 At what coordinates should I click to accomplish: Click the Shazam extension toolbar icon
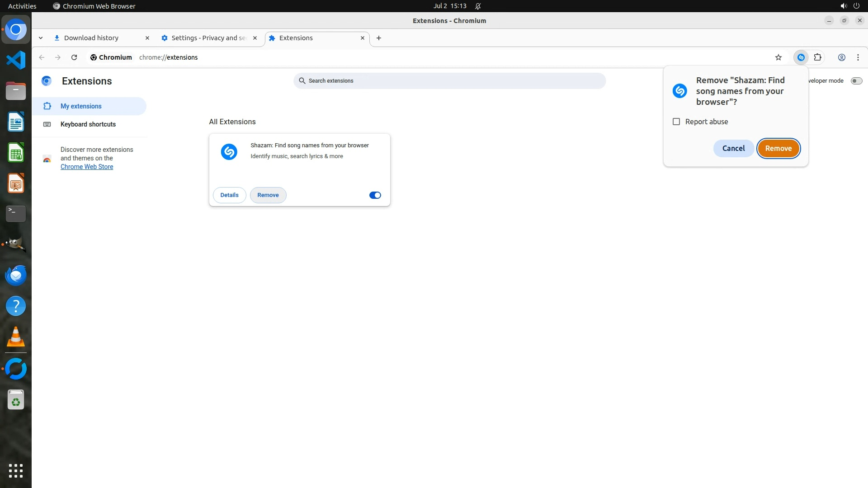[x=801, y=57]
